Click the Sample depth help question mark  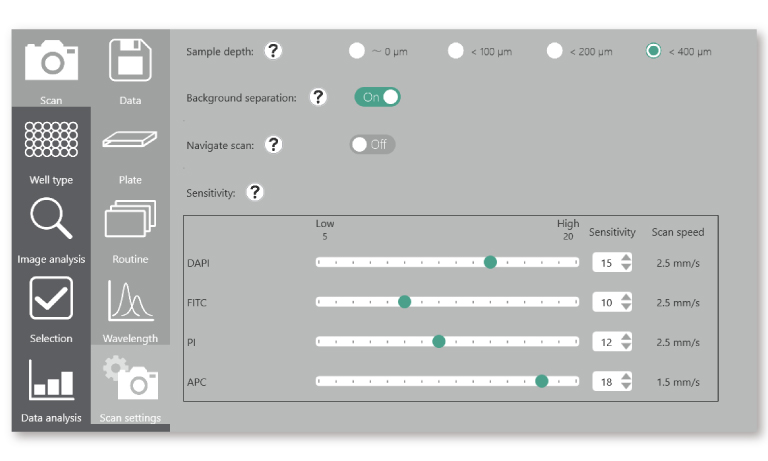[x=273, y=52]
